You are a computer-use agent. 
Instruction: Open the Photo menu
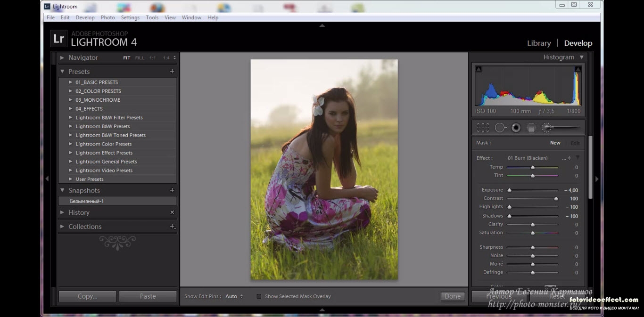click(108, 17)
